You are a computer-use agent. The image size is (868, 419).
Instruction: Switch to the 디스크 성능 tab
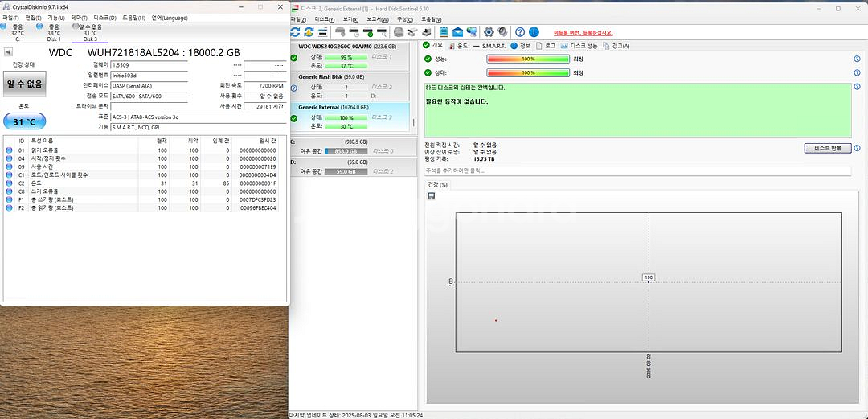coord(579,46)
